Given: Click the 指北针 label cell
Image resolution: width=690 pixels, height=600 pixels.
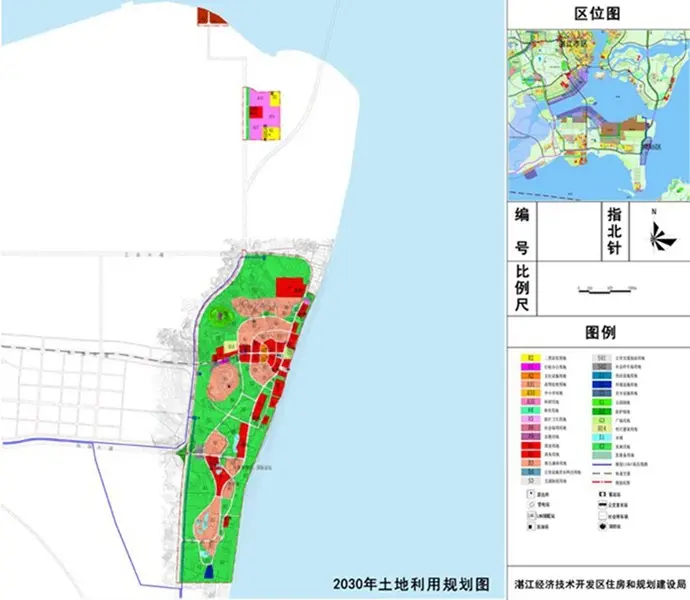Looking at the screenshot, I should (615, 232).
